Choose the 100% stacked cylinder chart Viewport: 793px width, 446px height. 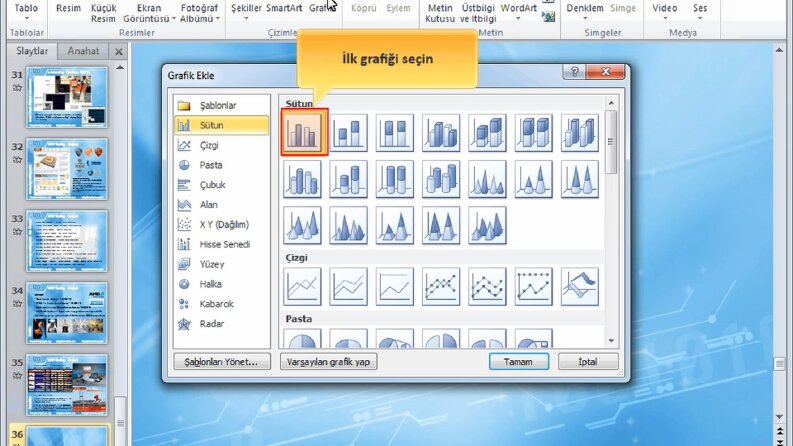(x=394, y=179)
